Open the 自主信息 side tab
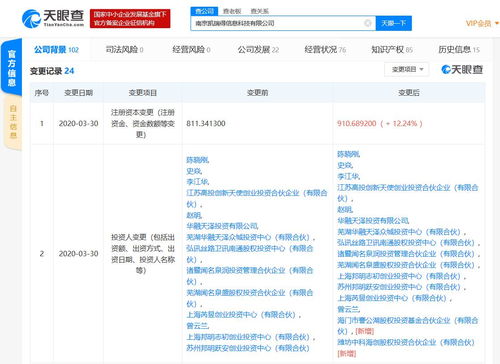500x364 pixels. (13, 122)
